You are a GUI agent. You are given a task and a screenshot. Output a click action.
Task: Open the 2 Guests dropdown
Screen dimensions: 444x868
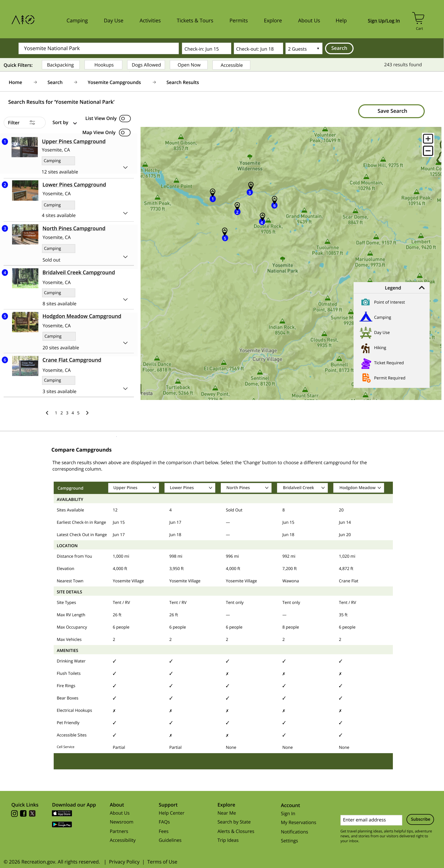pos(304,49)
